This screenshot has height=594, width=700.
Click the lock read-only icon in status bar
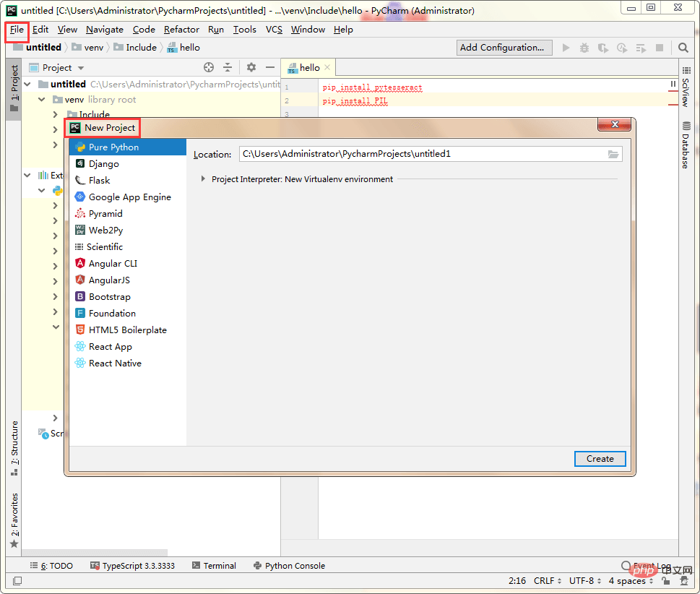665,580
